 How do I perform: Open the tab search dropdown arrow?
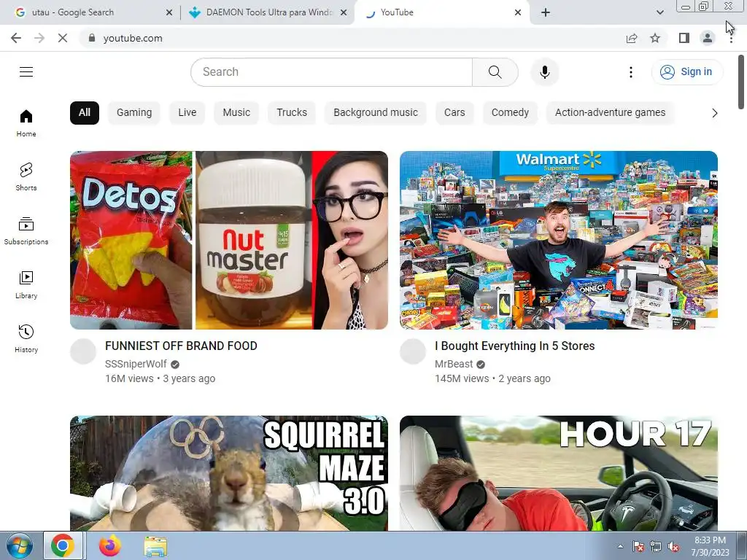pos(659,12)
